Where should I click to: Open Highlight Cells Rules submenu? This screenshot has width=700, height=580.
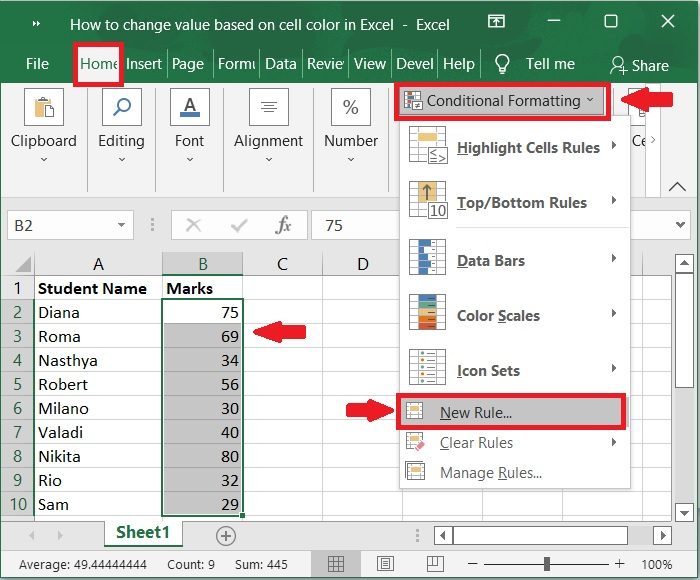514,146
